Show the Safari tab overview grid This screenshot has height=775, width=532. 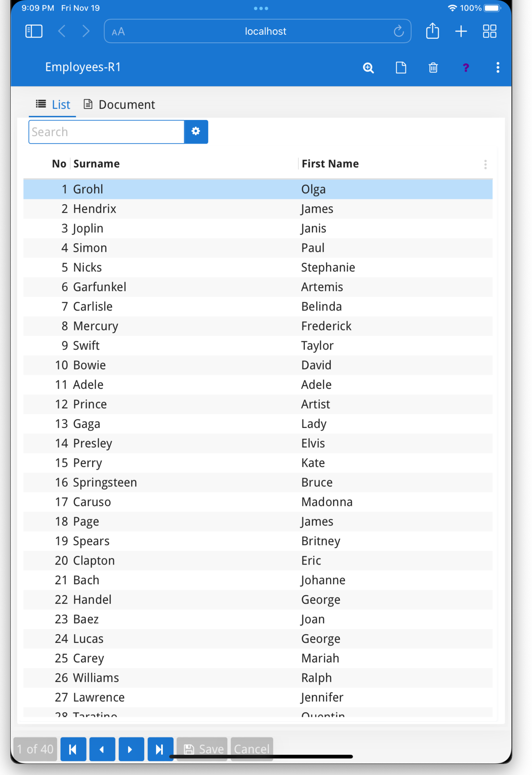[489, 30]
